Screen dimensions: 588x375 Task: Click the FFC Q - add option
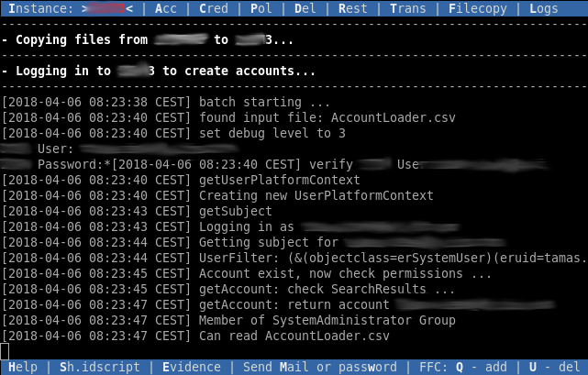[x=462, y=367]
